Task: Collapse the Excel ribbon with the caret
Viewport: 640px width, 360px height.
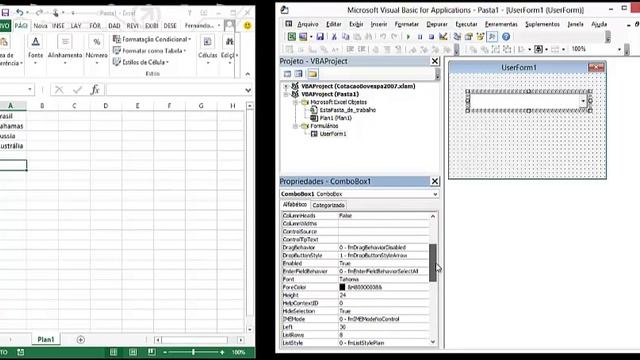Action: 248,74
